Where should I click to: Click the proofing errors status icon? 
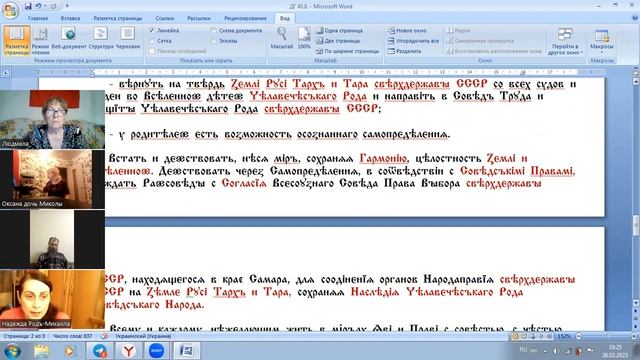tap(104, 336)
